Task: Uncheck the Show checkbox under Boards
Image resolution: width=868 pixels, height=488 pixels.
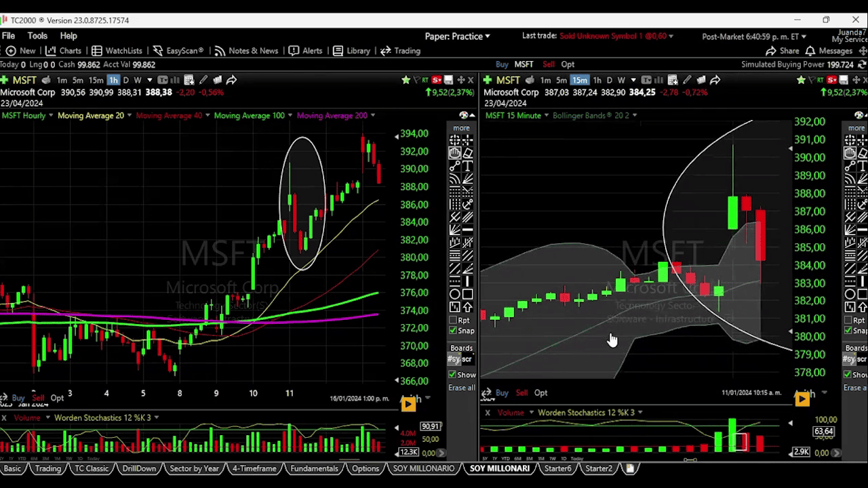Action: pyautogui.click(x=452, y=375)
